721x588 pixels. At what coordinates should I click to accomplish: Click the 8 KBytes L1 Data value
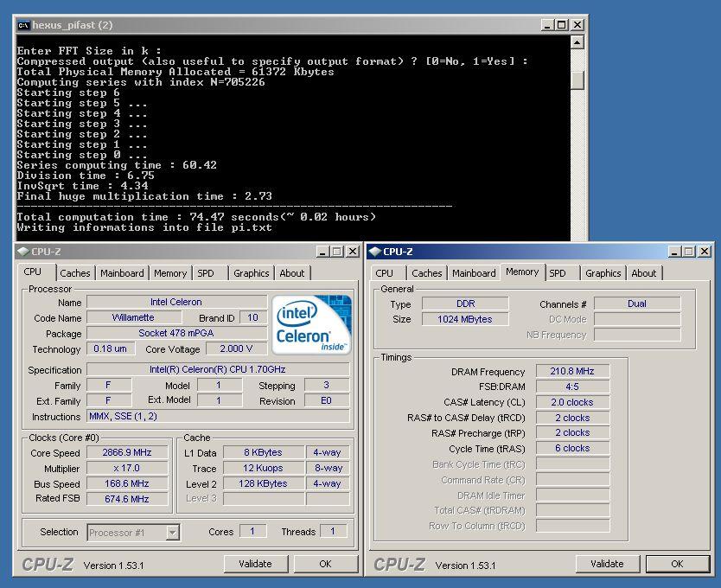264,453
